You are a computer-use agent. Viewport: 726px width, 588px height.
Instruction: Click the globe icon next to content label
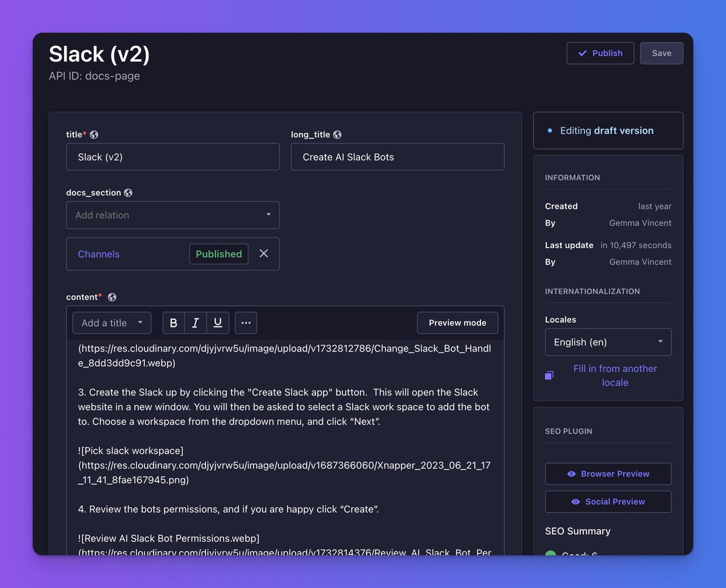point(112,297)
